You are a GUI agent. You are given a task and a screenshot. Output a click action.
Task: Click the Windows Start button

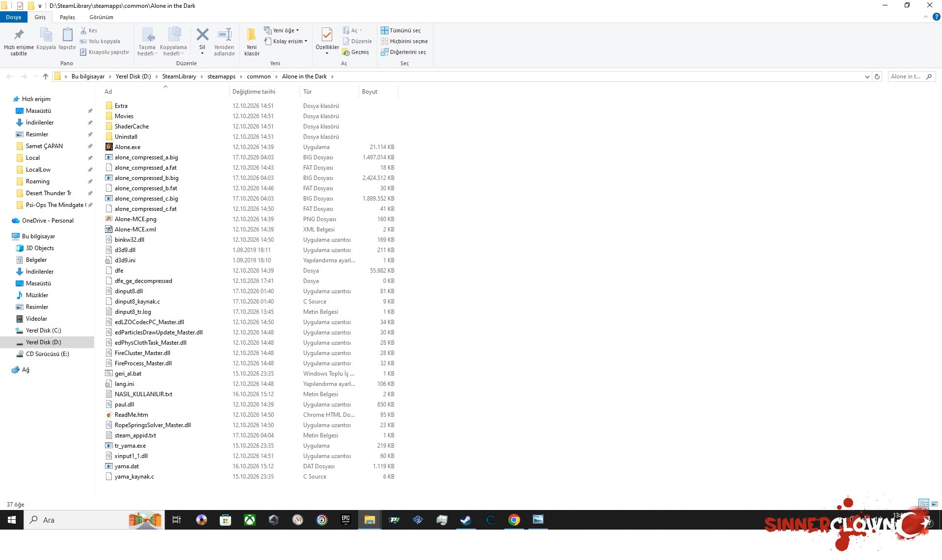[12, 520]
